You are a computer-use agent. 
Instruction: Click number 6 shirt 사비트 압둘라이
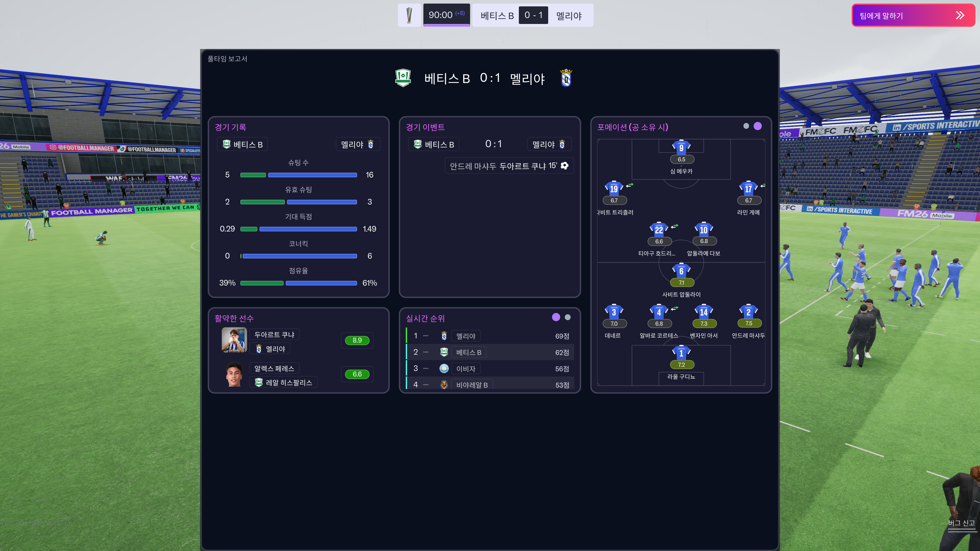tap(681, 271)
